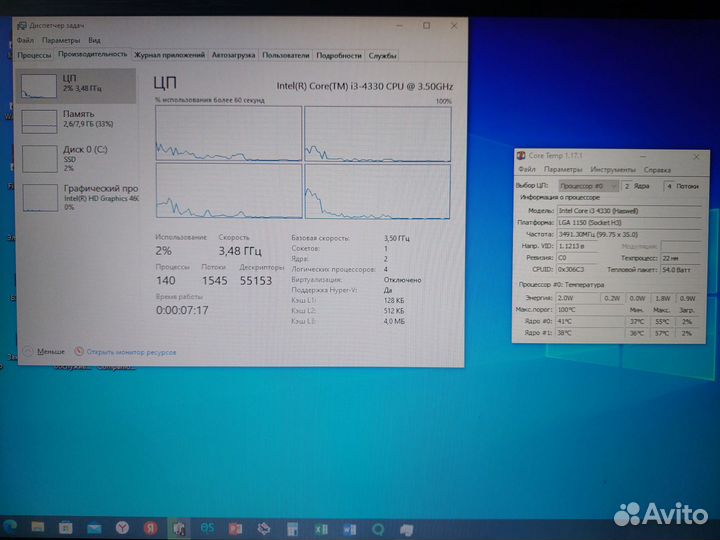
Task: Expand the Процессор #0 dropdown
Action: click(588, 186)
